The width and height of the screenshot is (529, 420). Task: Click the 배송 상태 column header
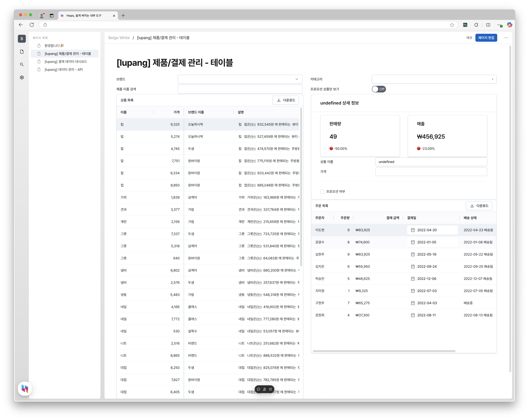tap(470, 218)
